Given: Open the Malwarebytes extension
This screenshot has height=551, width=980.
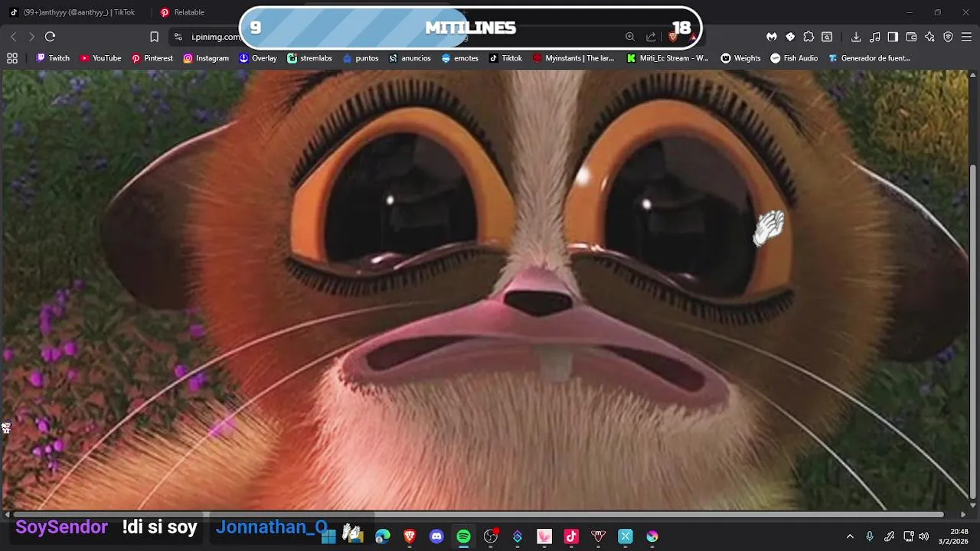Looking at the screenshot, I should 772,37.
